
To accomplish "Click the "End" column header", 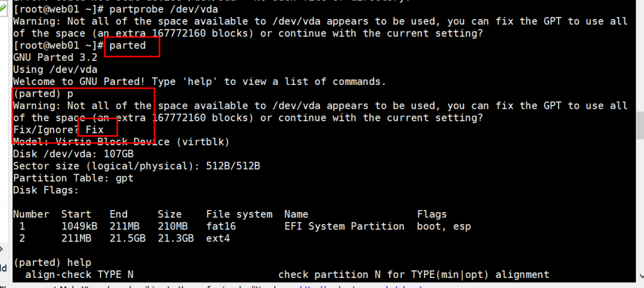I will pos(119,214).
